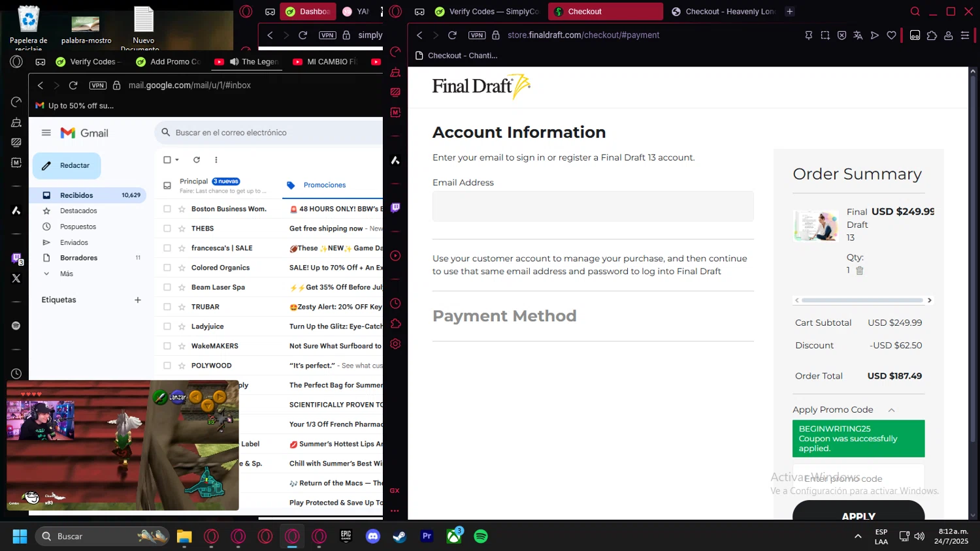Click the Email Address input field
The height and width of the screenshot is (551, 980).
(x=593, y=206)
